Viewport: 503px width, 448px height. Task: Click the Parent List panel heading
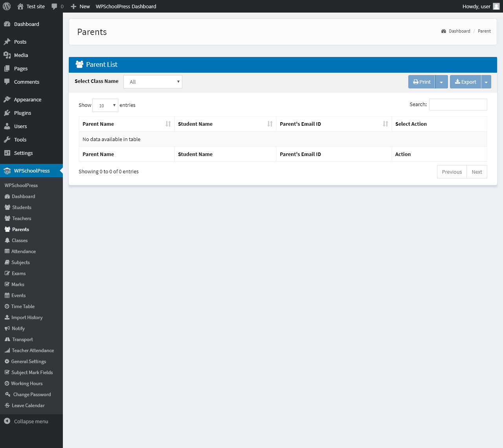283,65
